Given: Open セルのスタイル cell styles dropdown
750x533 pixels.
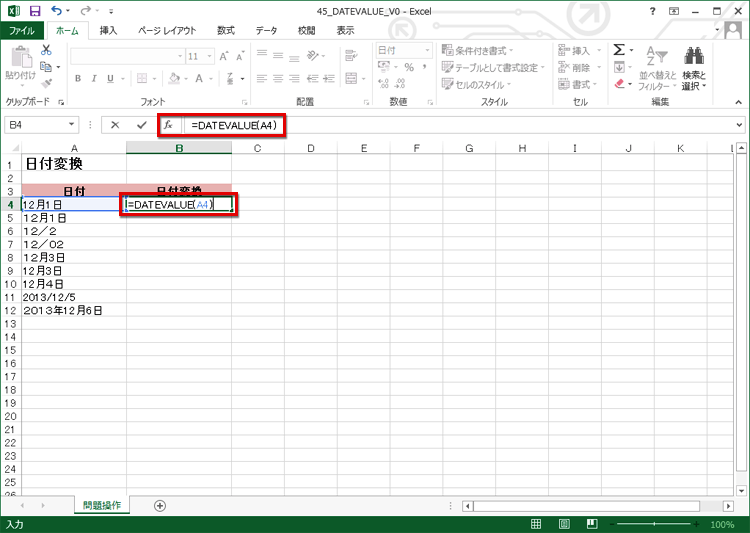Looking at the screenshot, I should tap(476, 84).
